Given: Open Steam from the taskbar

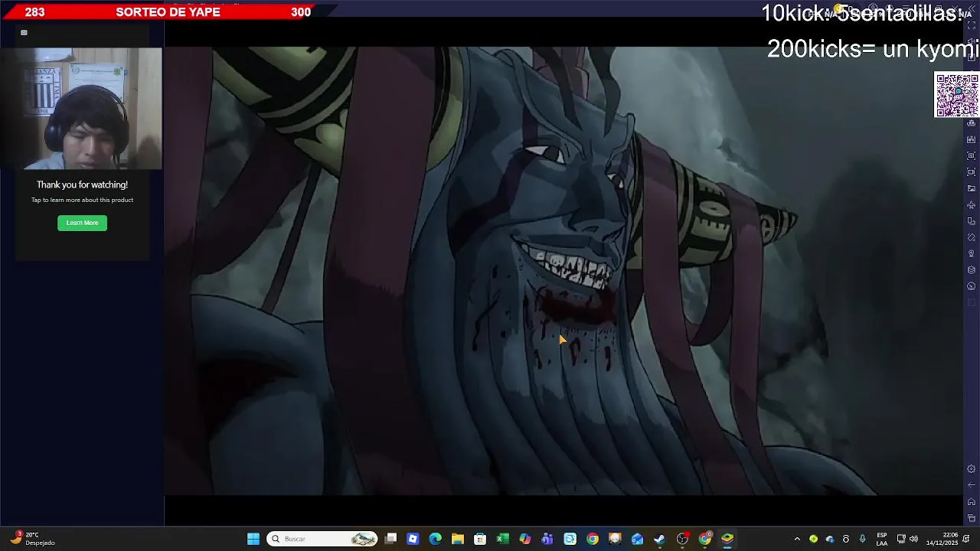Looking at the screenshot, I should click(x=659, y=539).
